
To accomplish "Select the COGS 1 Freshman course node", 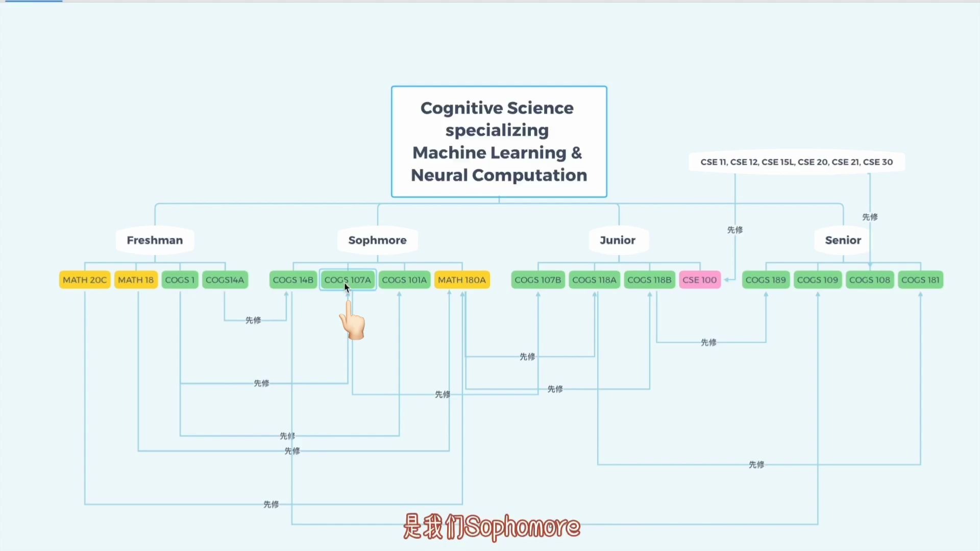I will pyautogui.click(x=179, y=279).
